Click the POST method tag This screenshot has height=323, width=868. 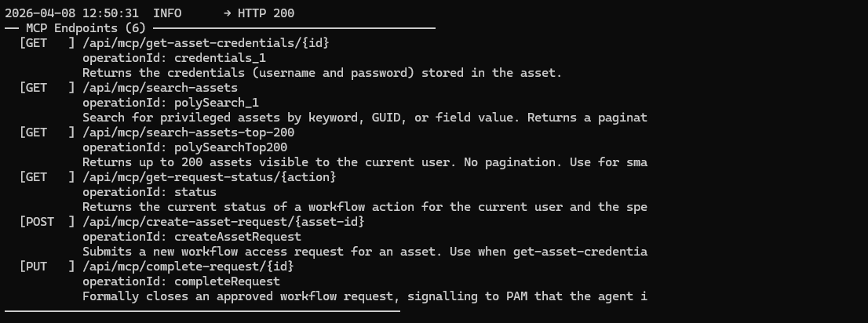point(37,222)
